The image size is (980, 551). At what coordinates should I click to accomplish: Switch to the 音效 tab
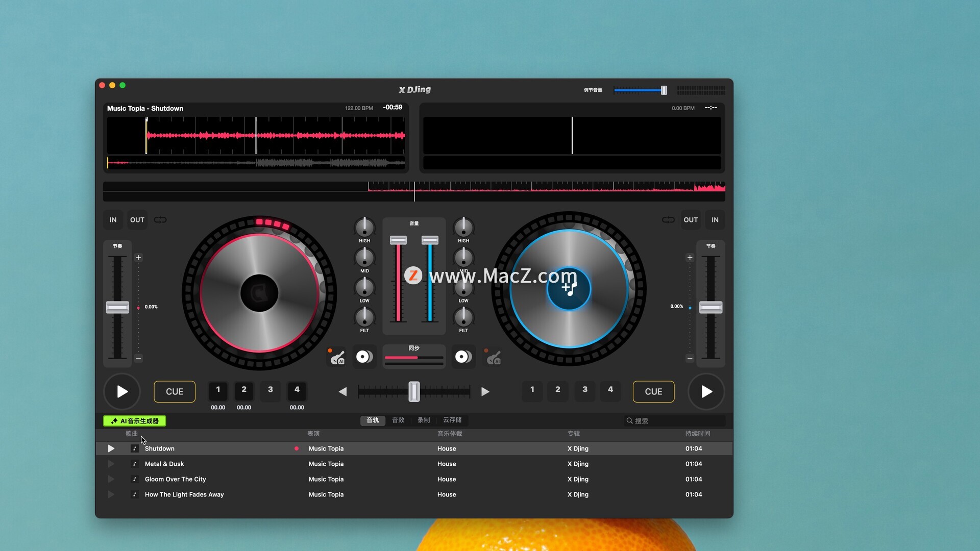click(398, 420)
